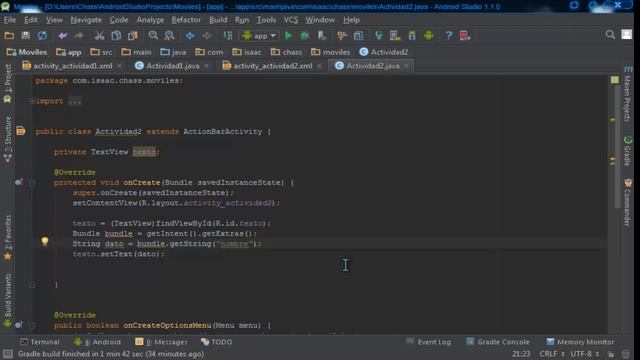This screenshot has height=360, width=640.
Task: Click the Synchronize toolbar icon
Action: pos(42,36)
